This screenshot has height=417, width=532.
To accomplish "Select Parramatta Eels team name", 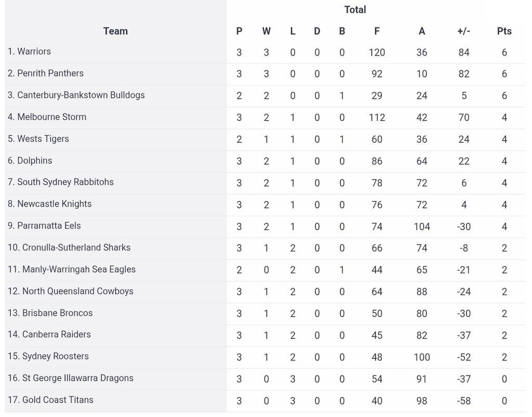I will pos(49,225).
